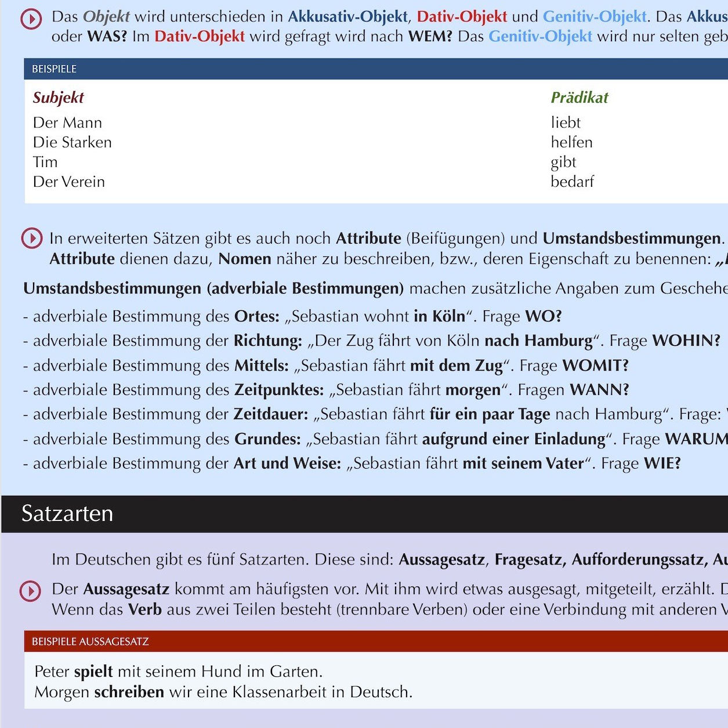
Task: Click the dark blue "Akkusativ-Objekt" term
Action: coord(347,17)
